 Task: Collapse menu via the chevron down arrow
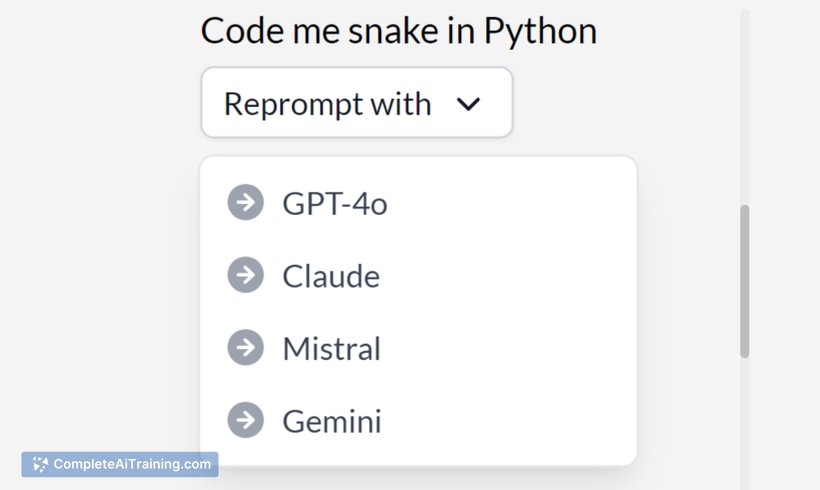coord(468,104)
